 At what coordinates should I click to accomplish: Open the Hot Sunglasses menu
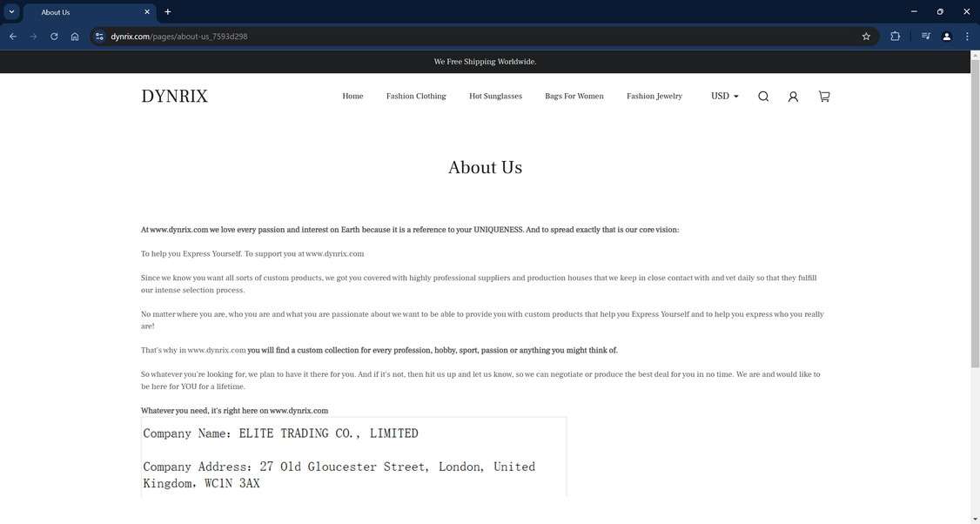[x=495, y=97]
